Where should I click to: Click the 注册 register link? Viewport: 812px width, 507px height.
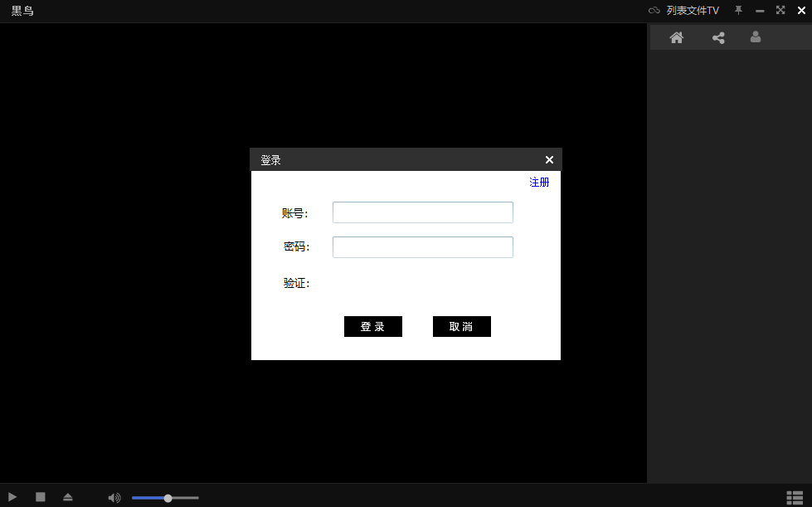click(539, 183)
